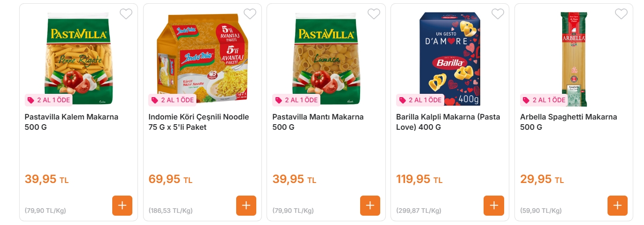Screen dimensions: 644x225
Task: Click Barilla Kalpli Makarna product name
Action: point(448,122)
